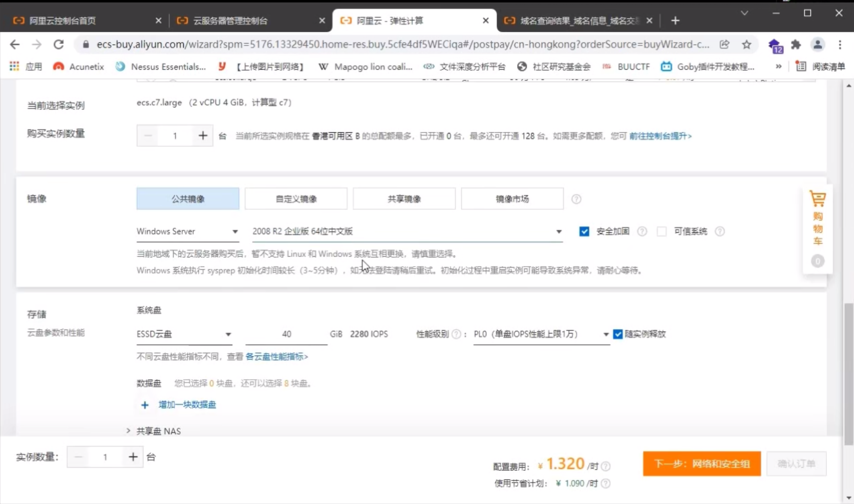The height and width of the screenshot is (504, 854).
Task: Click the help icon beside 可信系统
Action: click(x=720, y=231)
